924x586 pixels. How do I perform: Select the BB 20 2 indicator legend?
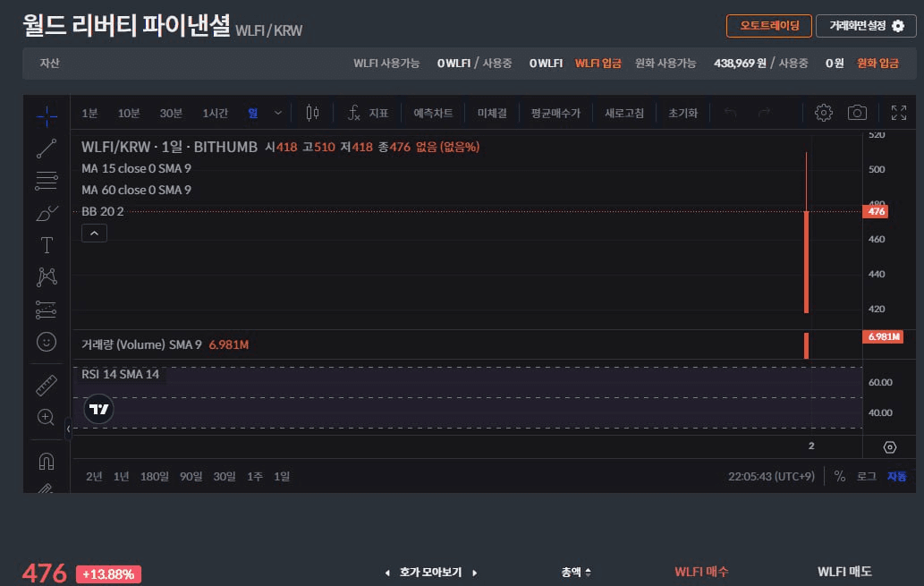(x=103, y=211)
